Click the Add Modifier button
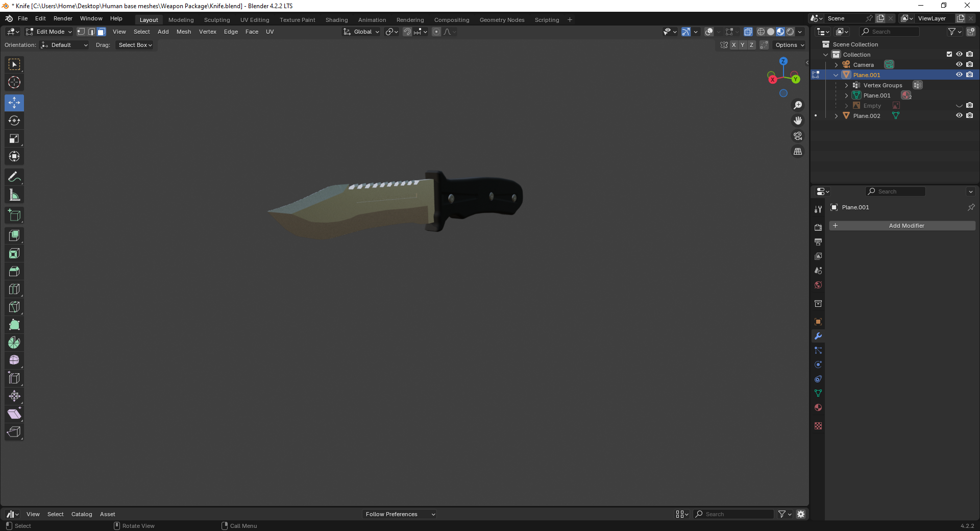 (x=902, y=226)
